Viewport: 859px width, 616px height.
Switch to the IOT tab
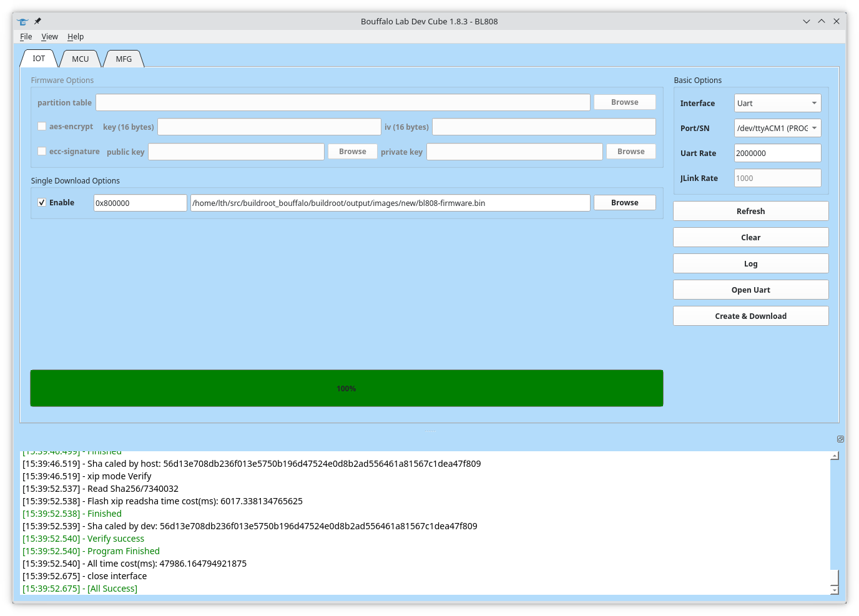click(39, 59)
